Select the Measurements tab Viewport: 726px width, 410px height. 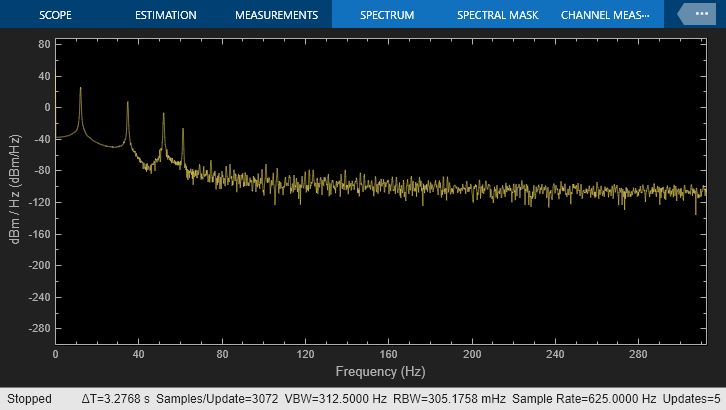[x=276, y=15]
